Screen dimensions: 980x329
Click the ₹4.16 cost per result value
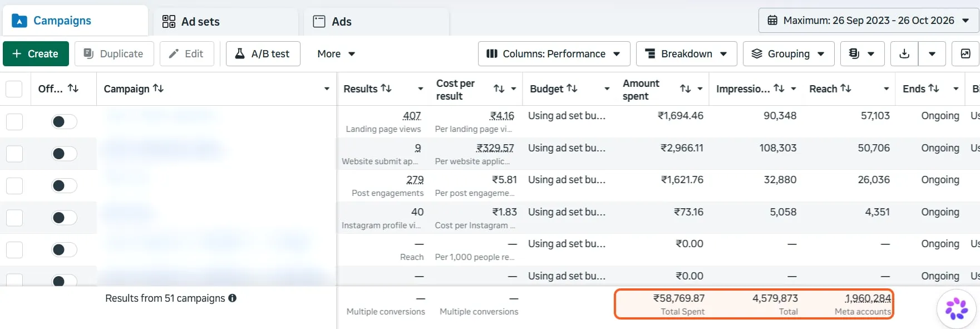point(502,116)
